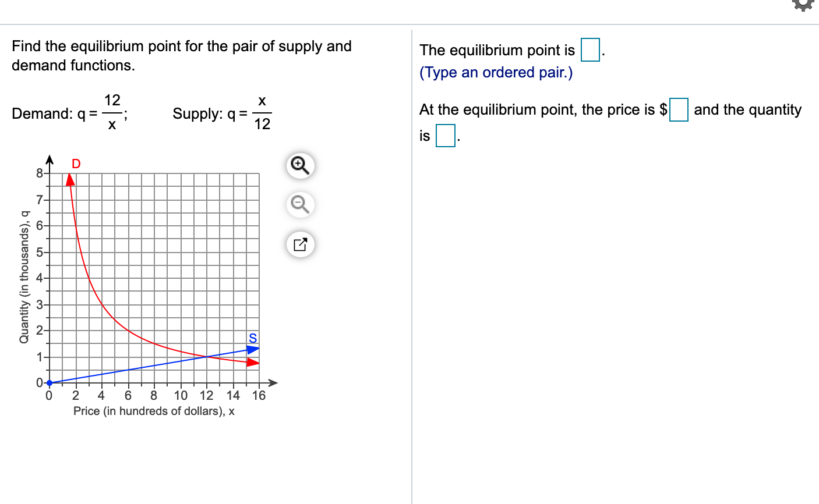
Task: Click the zoom-out magnifier beside the graph
Action: tap(299, 205)
